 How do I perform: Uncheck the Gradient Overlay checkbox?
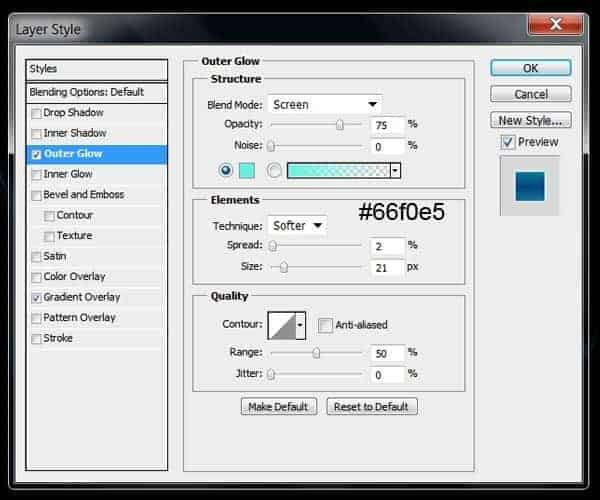[36, 298]
